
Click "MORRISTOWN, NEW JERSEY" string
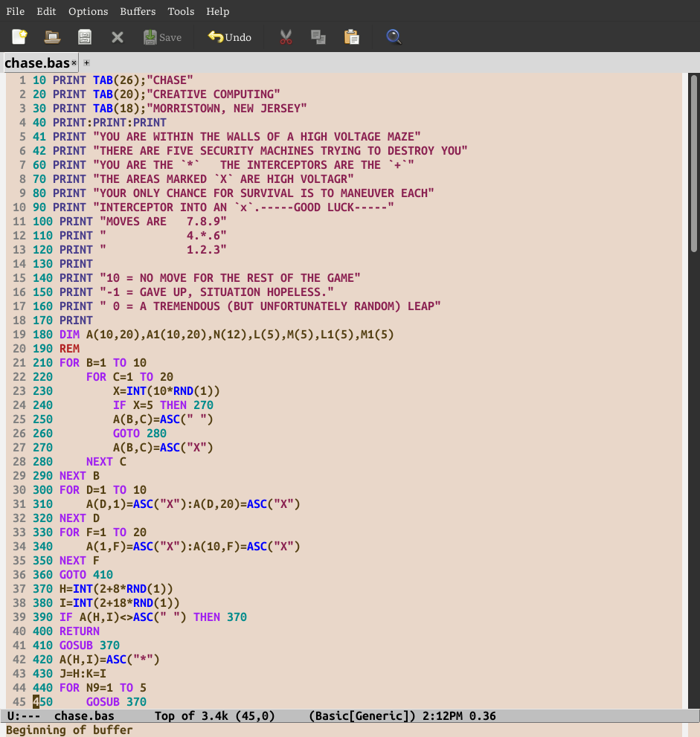coord(227,109)
